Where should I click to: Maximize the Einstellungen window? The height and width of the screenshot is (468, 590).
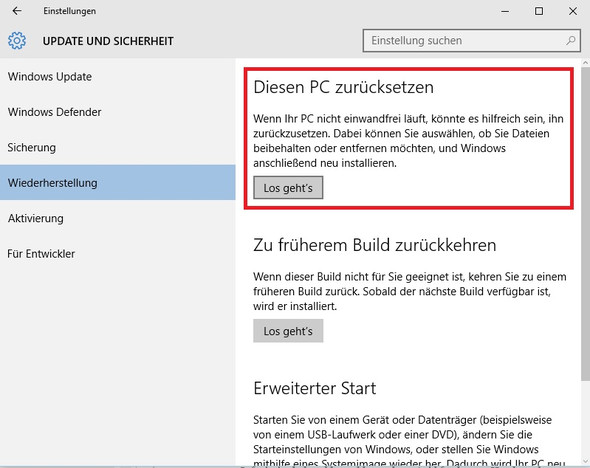(x=539, y=11)
